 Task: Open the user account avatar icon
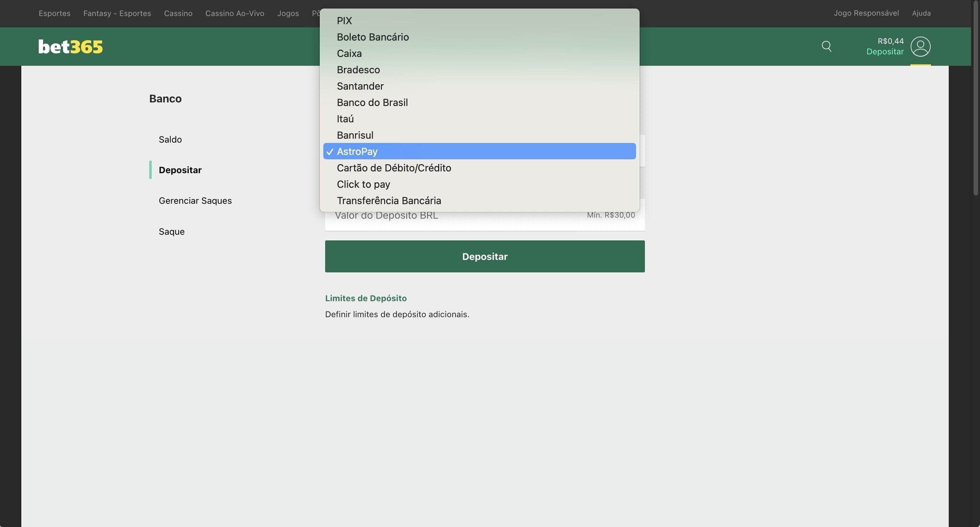click(x=920, y=47)
